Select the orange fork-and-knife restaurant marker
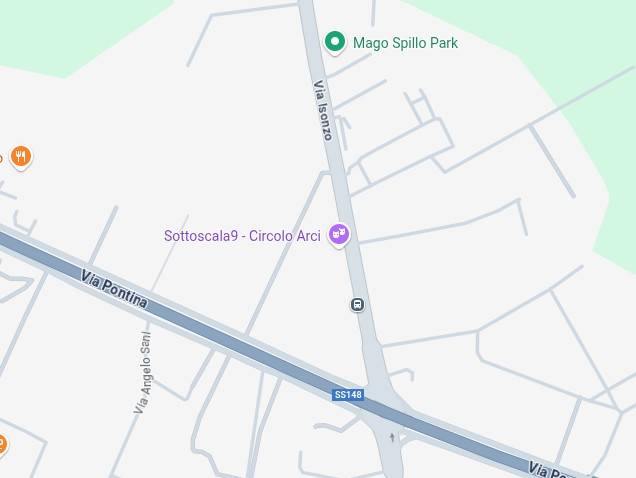 pyautogui.click(x=21, y=157)
